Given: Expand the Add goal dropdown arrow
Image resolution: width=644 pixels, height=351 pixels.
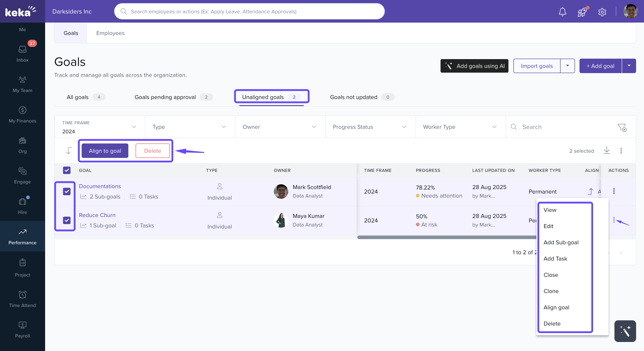Looking at the screenshot, I should point(629,66).
